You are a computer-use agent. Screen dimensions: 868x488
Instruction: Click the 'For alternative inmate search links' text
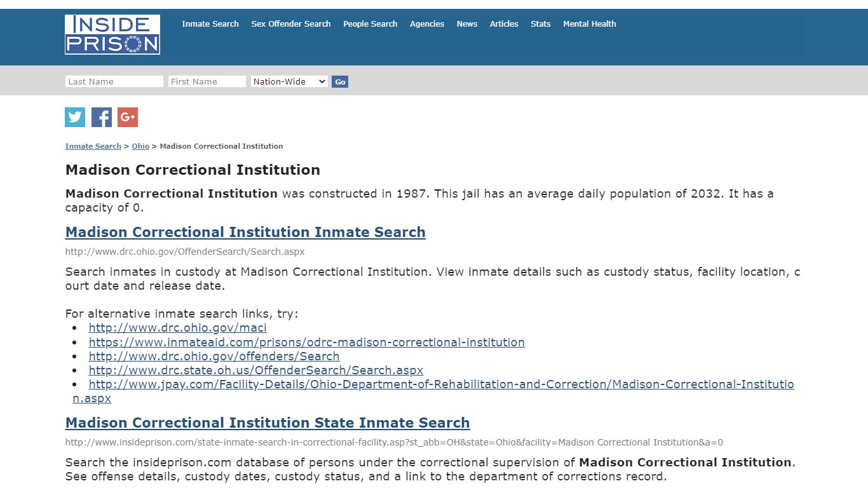coord(182,314)
